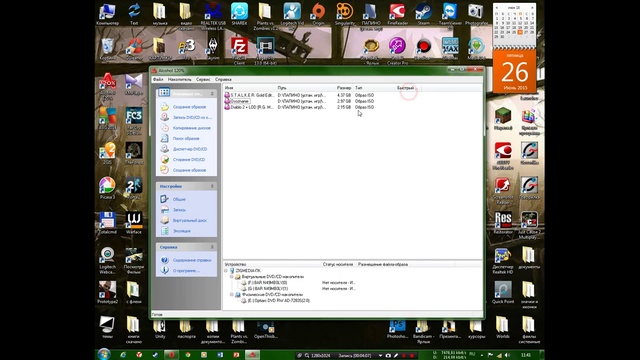This screenshot has height=360, width=640.
Task: Click the FileZilla Client desktop icon
Action: coord(239,51)
